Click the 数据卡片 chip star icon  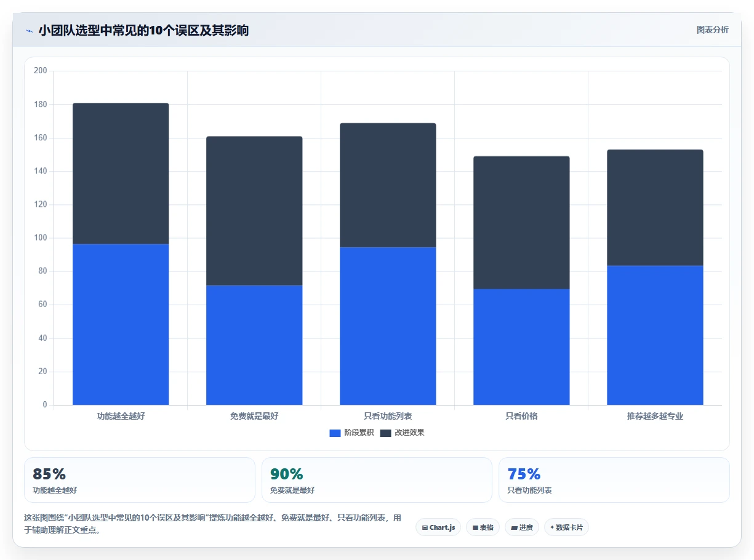[x=552, y=527]
